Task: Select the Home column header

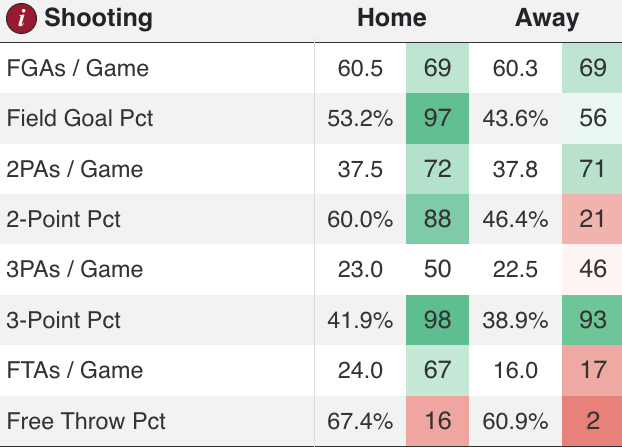Action: [x=392, y=18]
